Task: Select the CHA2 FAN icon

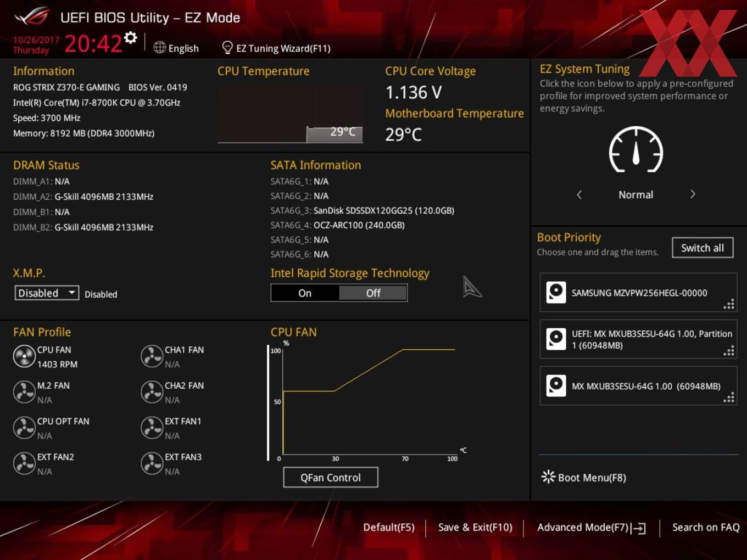Action: click(x=152, y=392)
